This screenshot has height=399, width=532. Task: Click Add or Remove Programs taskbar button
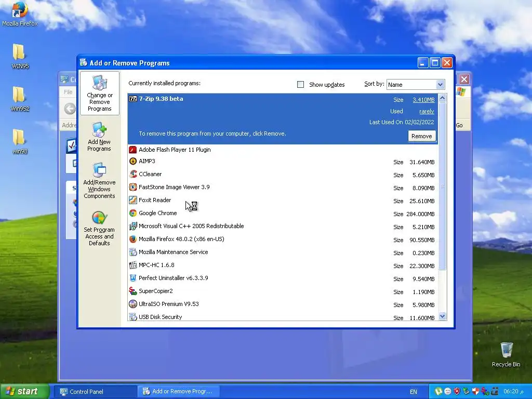(x=179, y=392)
